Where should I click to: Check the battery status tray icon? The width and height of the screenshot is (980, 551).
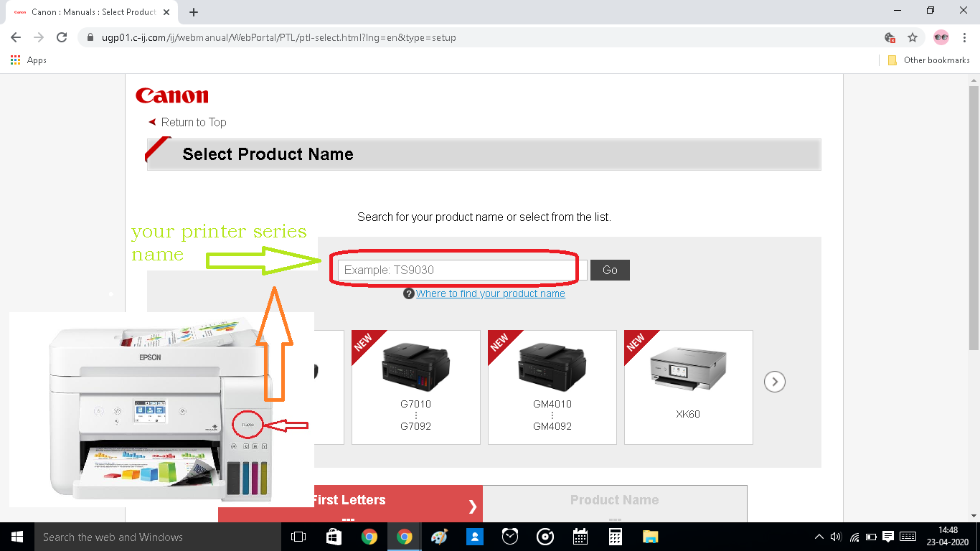pyautogui.click(x=871, y=537)
